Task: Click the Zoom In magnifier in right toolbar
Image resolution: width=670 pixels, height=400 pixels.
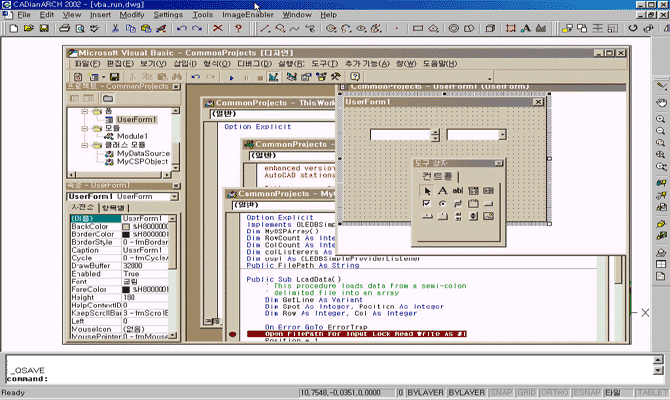Action: [661, 119]
